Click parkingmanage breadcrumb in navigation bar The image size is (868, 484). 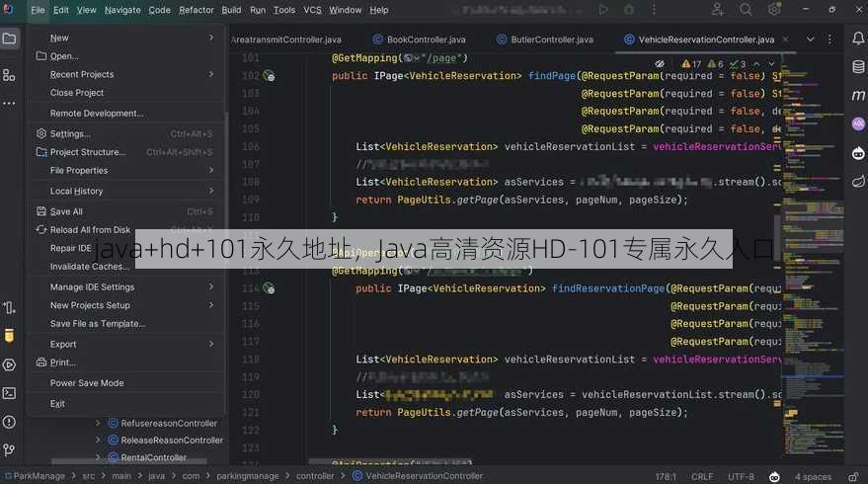click(248, 476)
